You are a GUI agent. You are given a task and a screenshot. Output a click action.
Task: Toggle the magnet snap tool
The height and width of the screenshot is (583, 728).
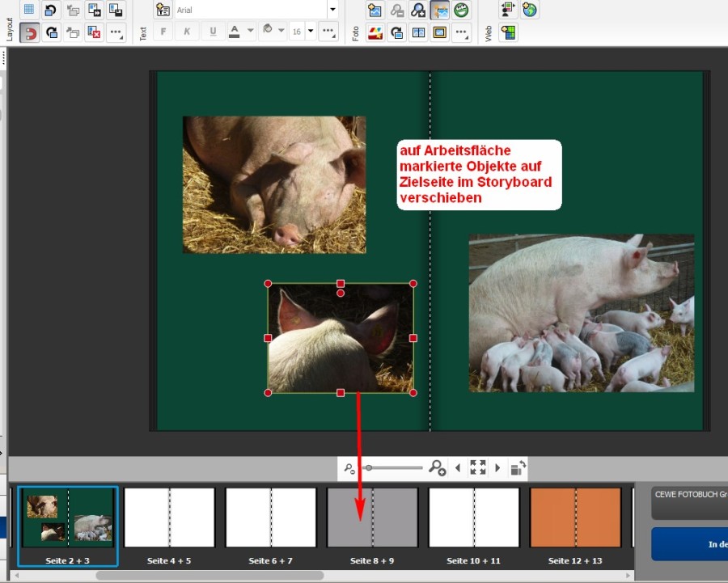[x=30, y=33]
